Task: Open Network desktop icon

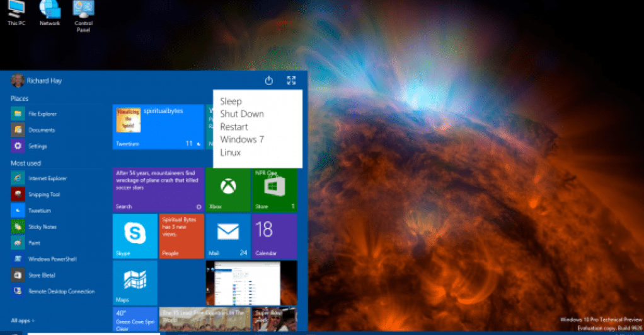Action: tap(50, 13)
